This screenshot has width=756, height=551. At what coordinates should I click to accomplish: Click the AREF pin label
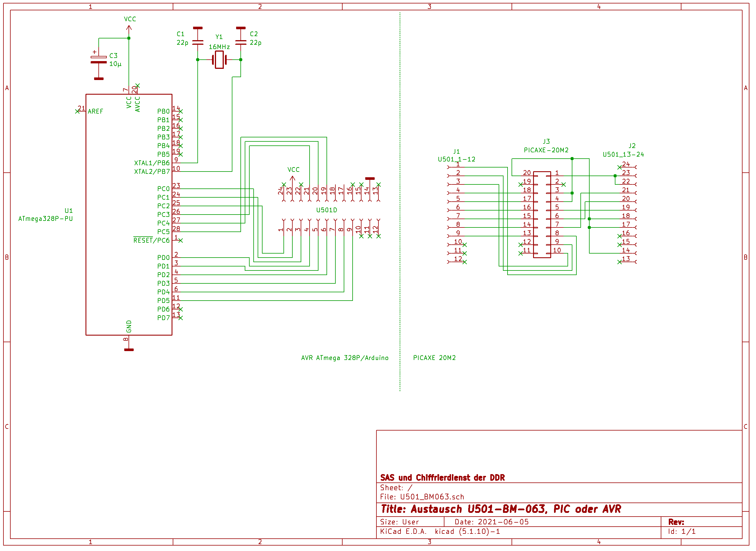(x=96, y=112)
